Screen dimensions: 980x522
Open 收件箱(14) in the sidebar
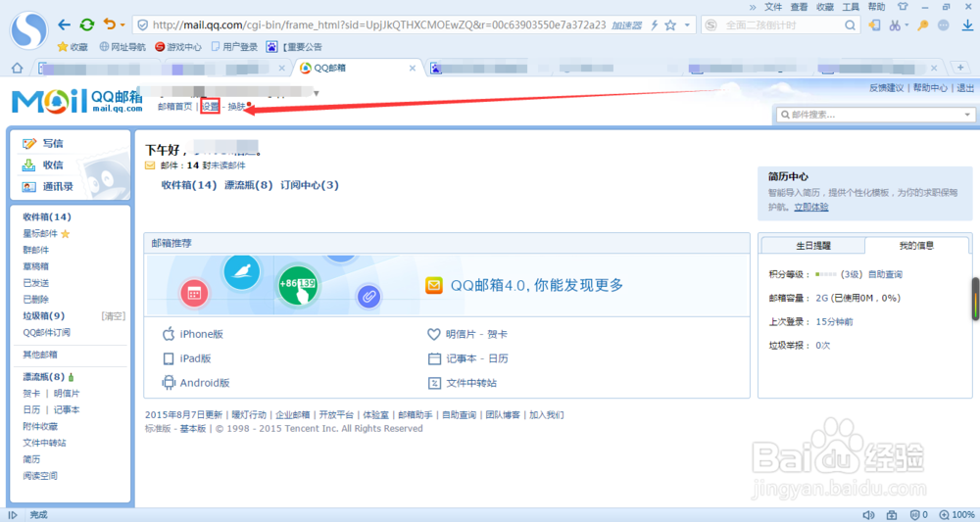(x=47, y=216)
